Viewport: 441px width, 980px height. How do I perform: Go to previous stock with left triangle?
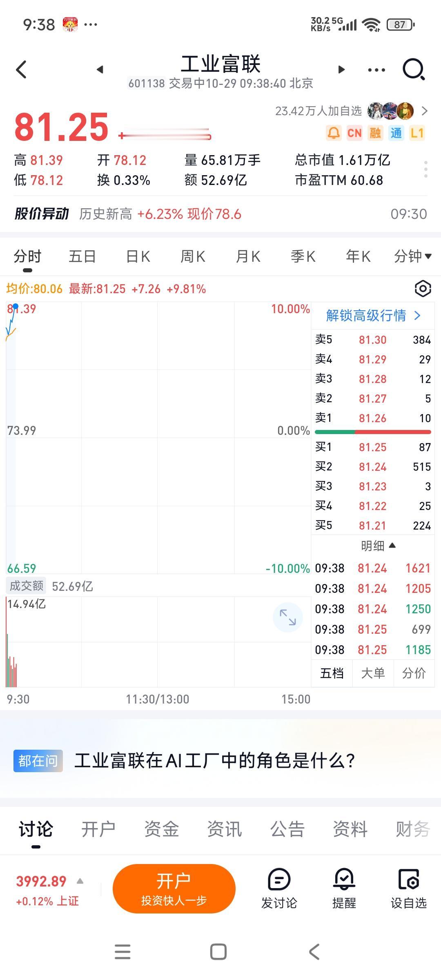pyautogui.click(x=100, y=69)
